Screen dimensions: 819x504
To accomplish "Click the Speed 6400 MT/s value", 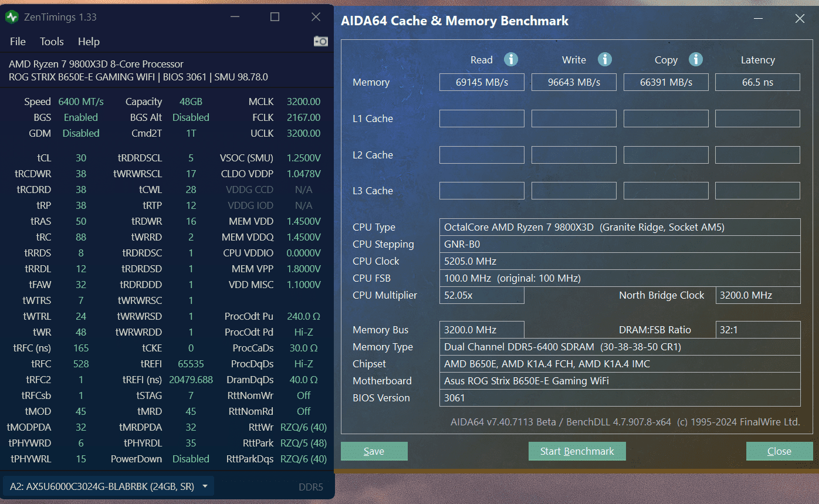I will point(81,102).
